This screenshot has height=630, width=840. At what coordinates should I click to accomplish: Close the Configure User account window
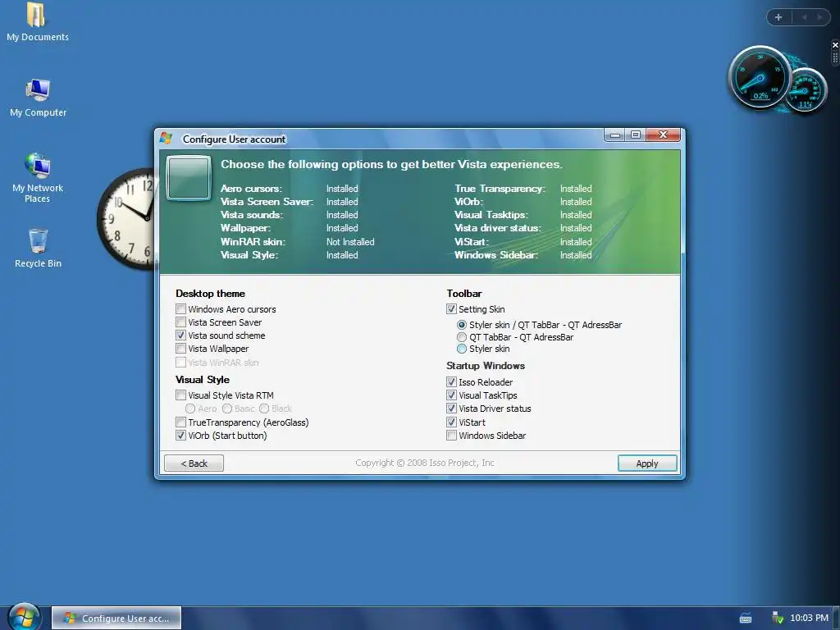663,135
